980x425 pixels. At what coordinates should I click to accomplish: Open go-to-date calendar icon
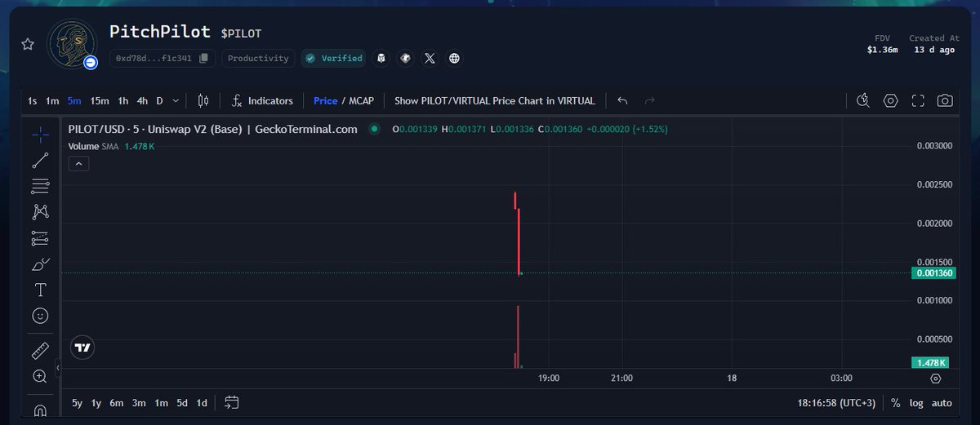231,402
